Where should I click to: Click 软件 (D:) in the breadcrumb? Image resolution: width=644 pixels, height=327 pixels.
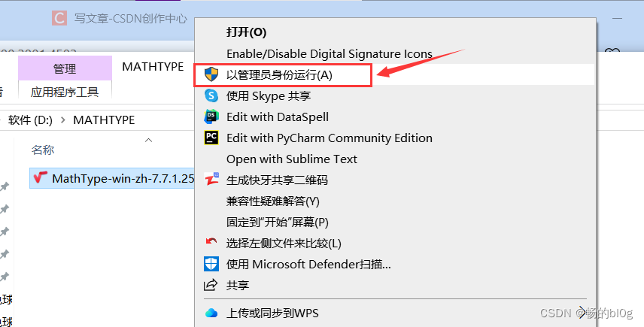point(30,120)
